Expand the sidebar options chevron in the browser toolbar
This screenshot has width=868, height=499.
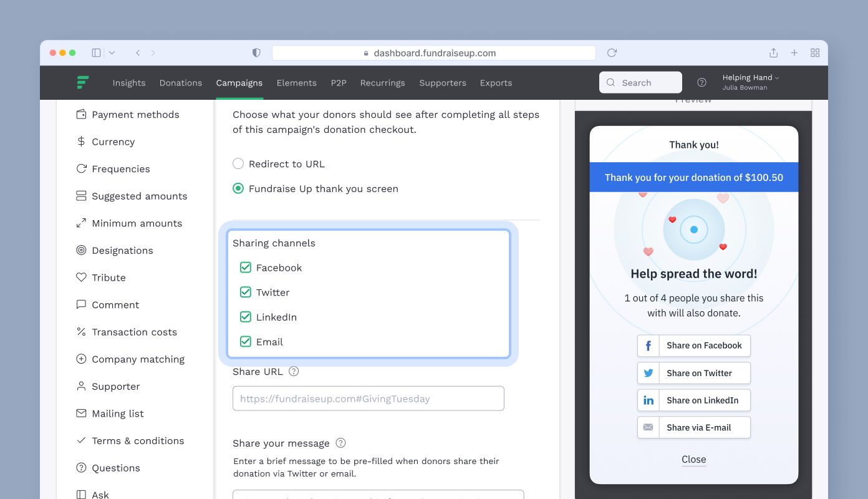coord(112,53)
